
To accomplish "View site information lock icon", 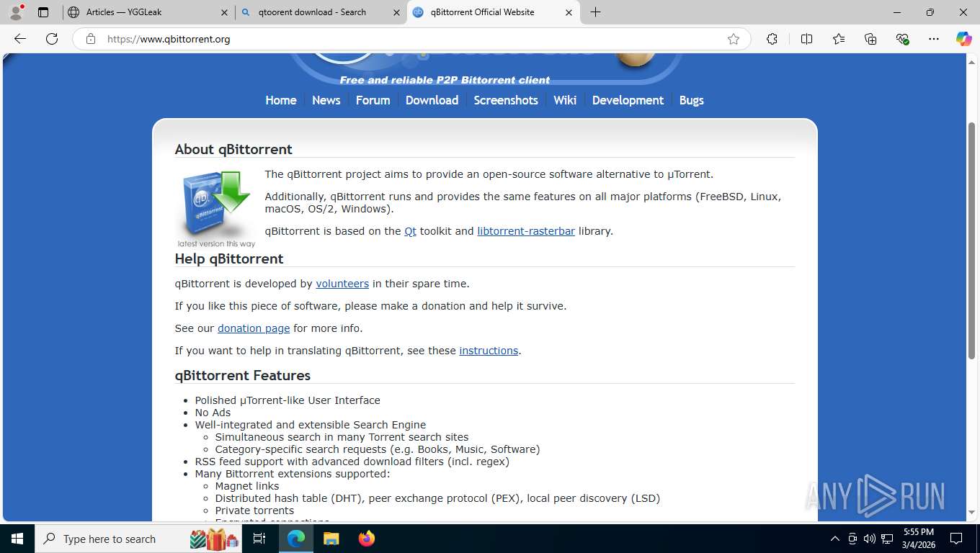I will [x=91, y=39].
